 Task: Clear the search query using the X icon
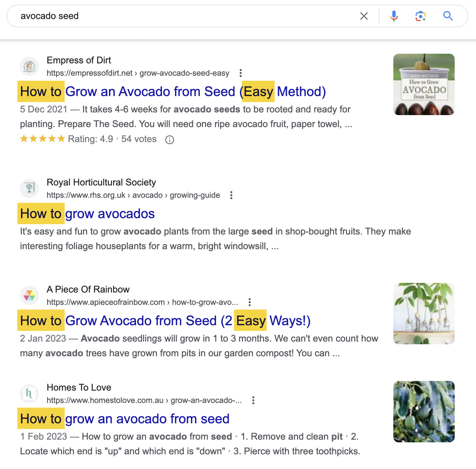coord(364,16)
